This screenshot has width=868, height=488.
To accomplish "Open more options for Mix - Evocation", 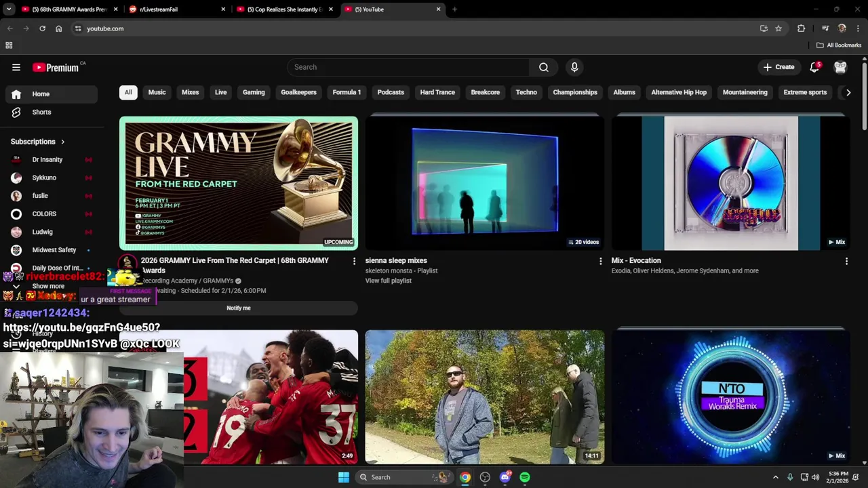I will (x=846, y=261).
